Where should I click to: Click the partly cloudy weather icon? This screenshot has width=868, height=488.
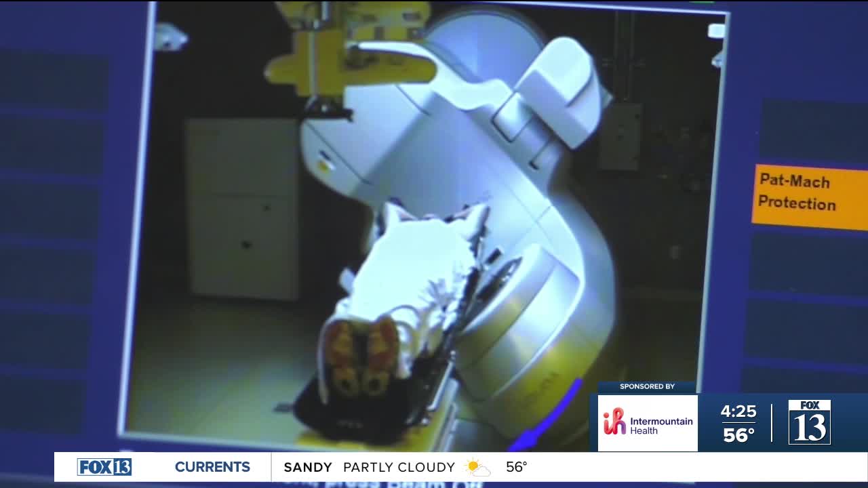click(x=477, y=467)
